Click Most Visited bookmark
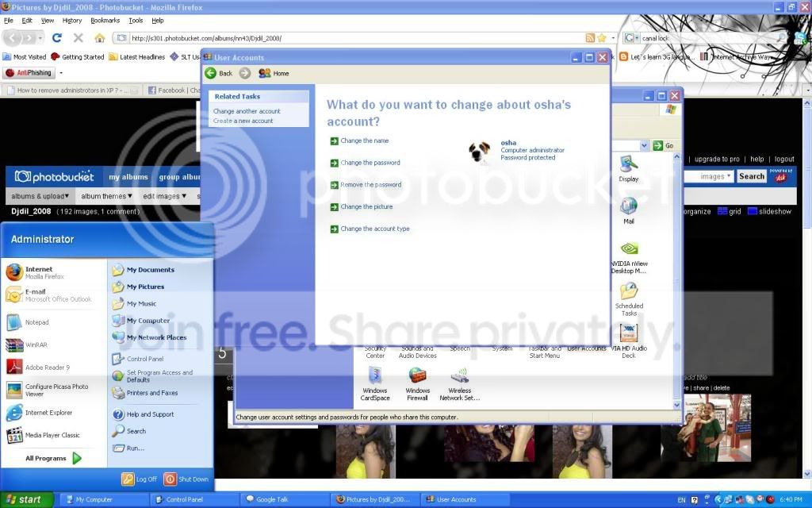 pyautogui.click(x=25, y=57)
